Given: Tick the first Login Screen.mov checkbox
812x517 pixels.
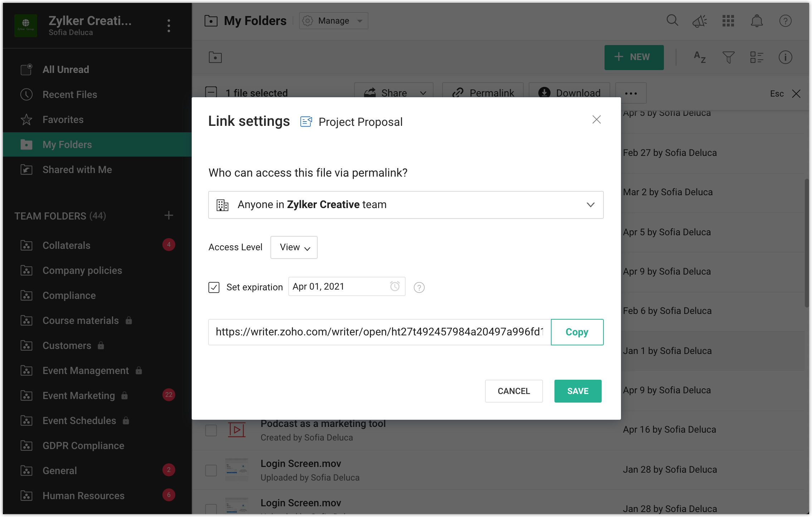Looking at the screenshot, I should click(211, 470).
